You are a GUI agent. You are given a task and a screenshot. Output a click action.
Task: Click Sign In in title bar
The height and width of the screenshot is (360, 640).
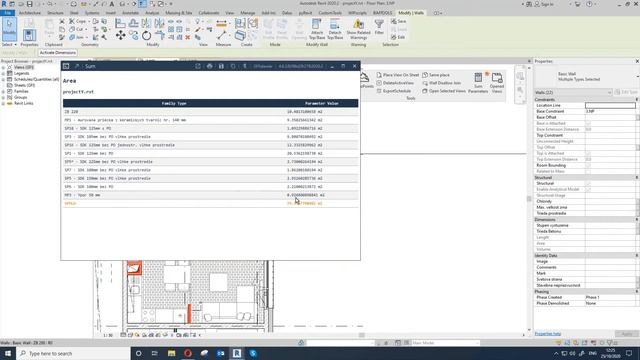click(x=544, y=4)
